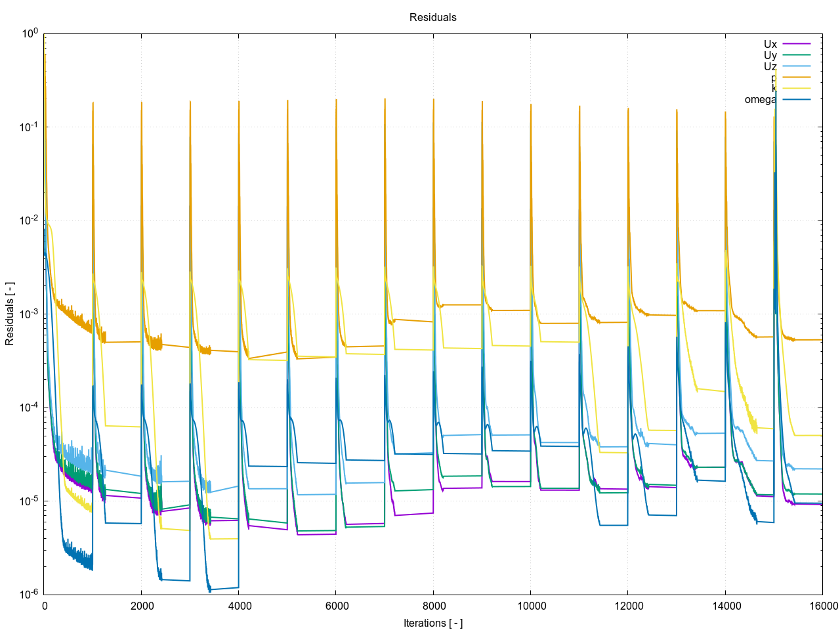Hide the omega curve via legend label
This screenshot has height=630, width=840.
(x=760, y=100)
